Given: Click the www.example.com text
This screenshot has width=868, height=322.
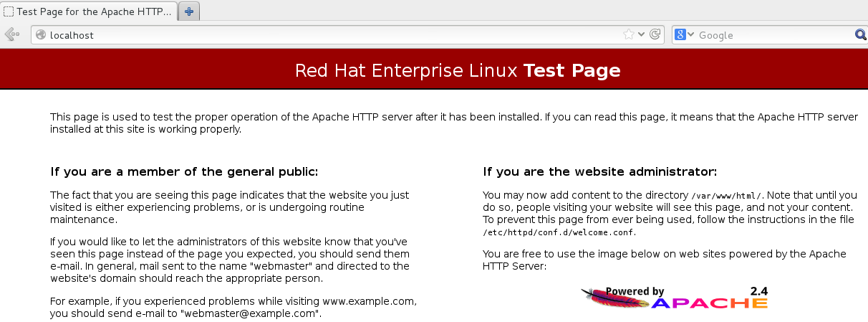Looking at the screenshot, I should [368, 301].
